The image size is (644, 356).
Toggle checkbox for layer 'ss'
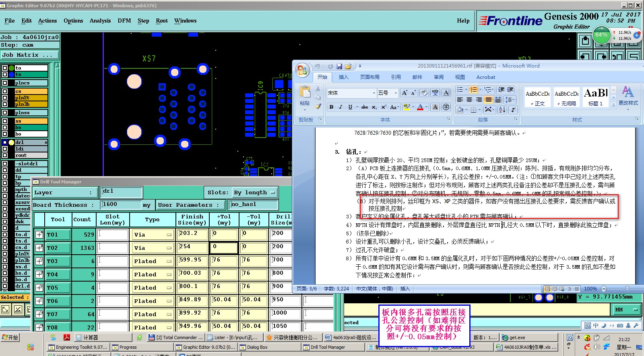(5, 121)
